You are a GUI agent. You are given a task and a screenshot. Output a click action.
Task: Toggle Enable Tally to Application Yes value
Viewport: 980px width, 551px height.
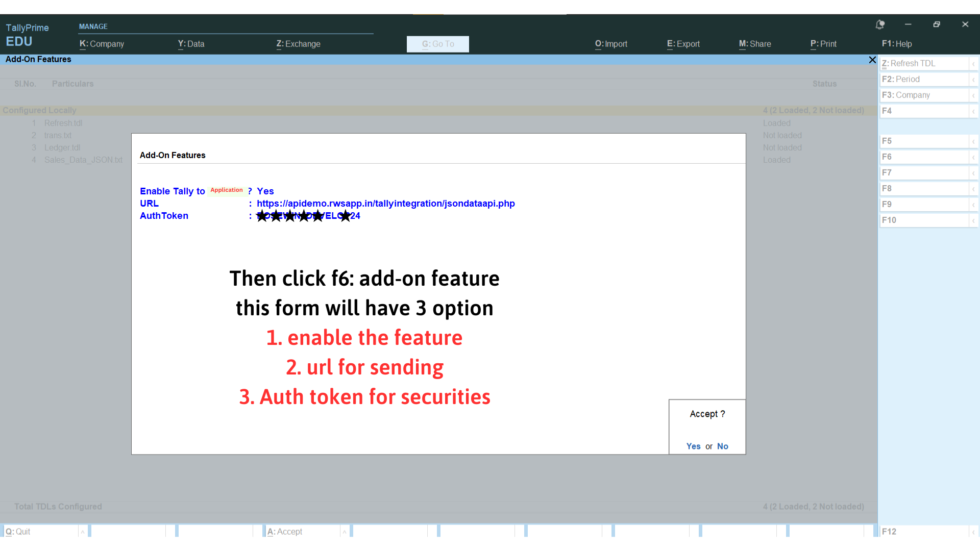265,191
